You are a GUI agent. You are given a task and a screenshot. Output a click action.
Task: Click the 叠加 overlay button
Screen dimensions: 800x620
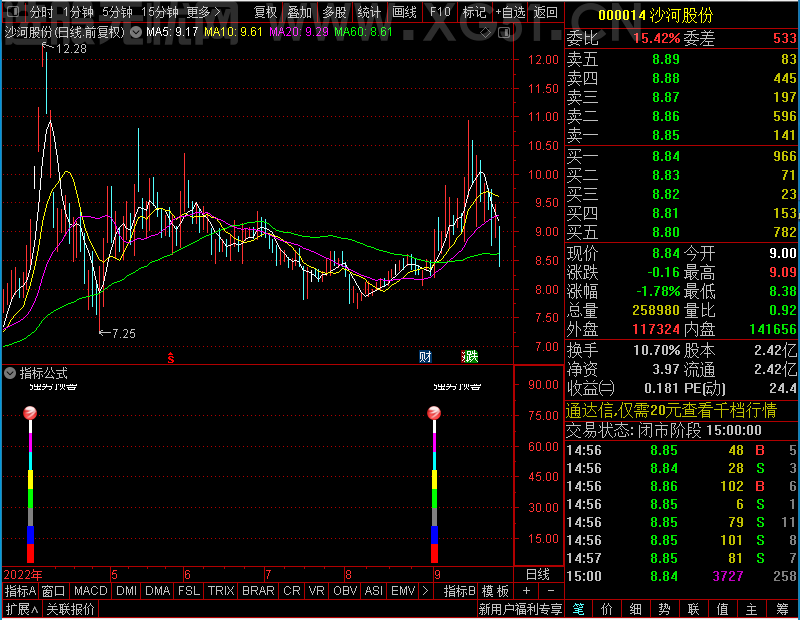pos(299,12)
